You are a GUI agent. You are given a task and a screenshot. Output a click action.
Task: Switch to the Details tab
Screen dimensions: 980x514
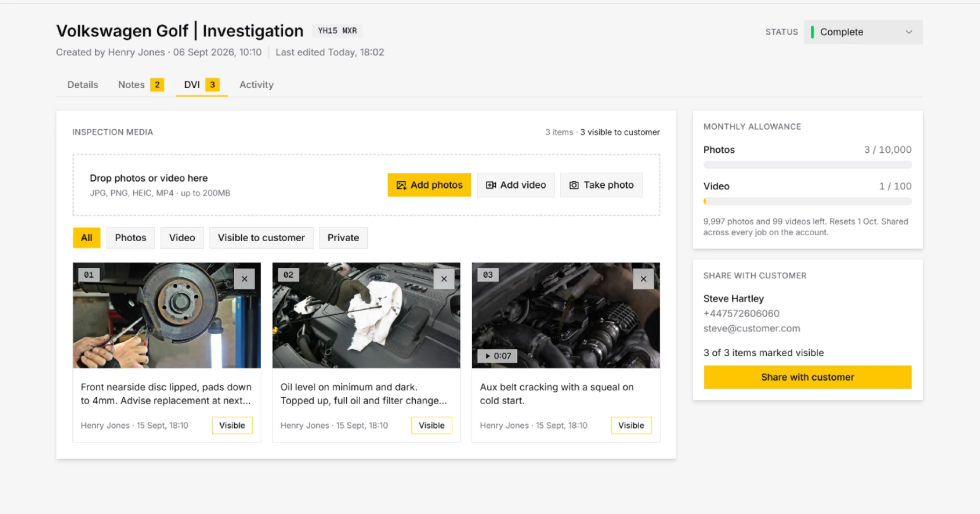tap(82, 85)
